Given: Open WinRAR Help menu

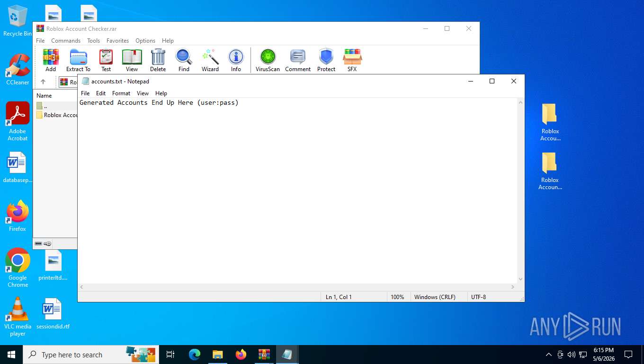Looking at the screenshot, I should click(168, 41).
